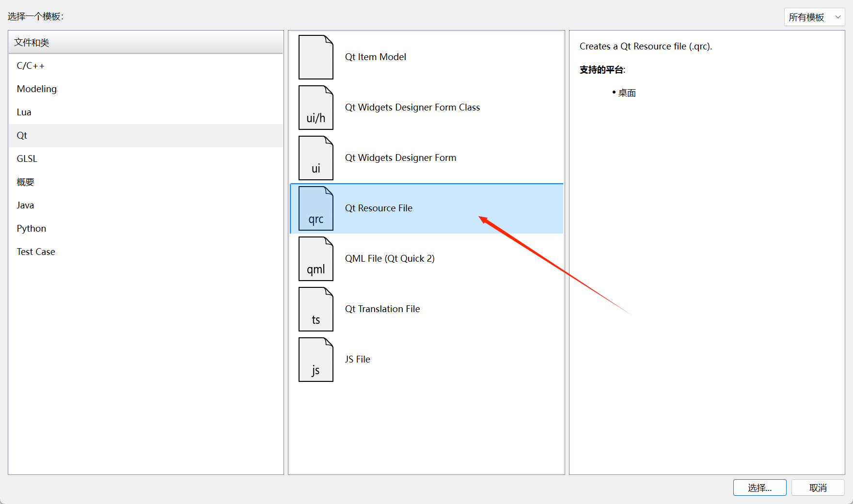Screen dimensions: 853x504
Task: Click the 文件和类 header
Action: pyautogui.click(x=145, y=43)
